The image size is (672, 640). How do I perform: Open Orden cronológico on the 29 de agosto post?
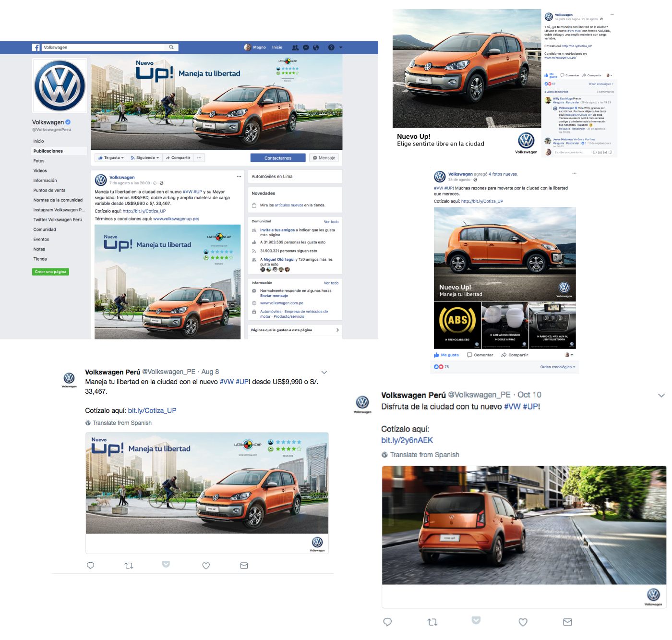[601, 84]
